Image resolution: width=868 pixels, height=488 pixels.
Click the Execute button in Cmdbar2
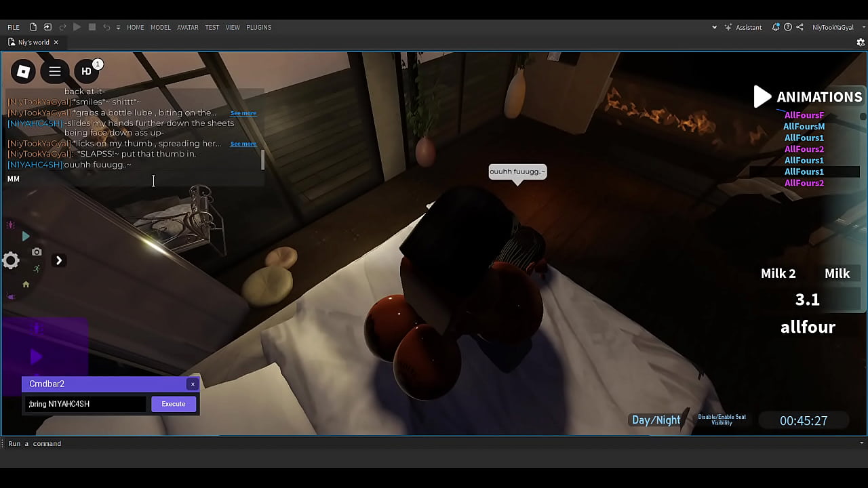click(x=173, y=404)
